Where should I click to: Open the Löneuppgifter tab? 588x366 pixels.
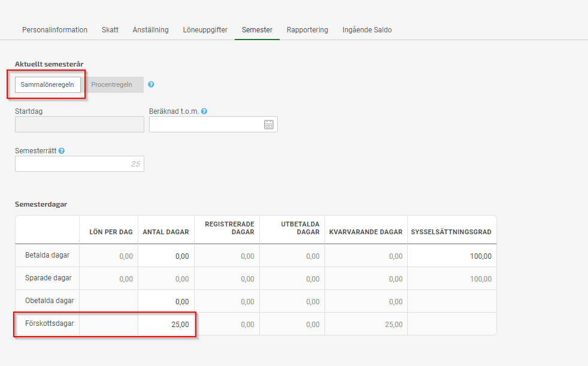[x=205, y=29]
